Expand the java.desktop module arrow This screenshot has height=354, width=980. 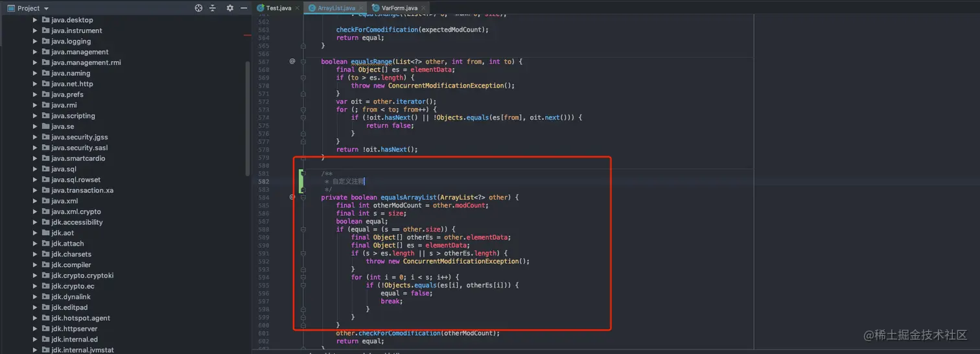pyautogui.click(x=35, y=20)
